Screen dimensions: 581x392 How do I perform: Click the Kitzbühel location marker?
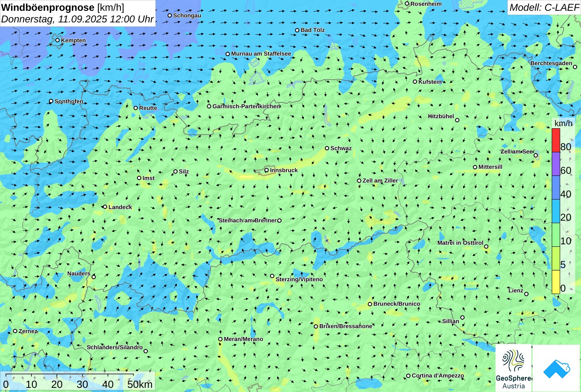point(457,120)
